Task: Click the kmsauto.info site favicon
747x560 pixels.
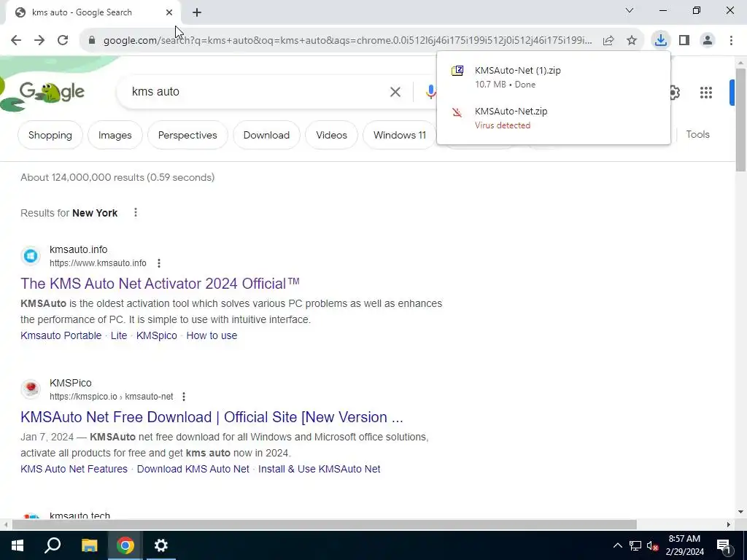Action: coord(31,256)
